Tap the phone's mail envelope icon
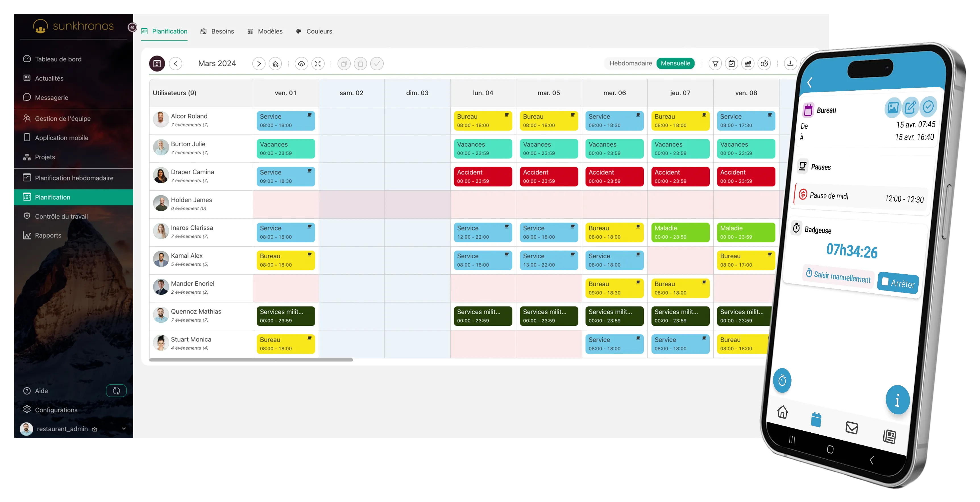 pyautogui.click(x=852, y=428)
